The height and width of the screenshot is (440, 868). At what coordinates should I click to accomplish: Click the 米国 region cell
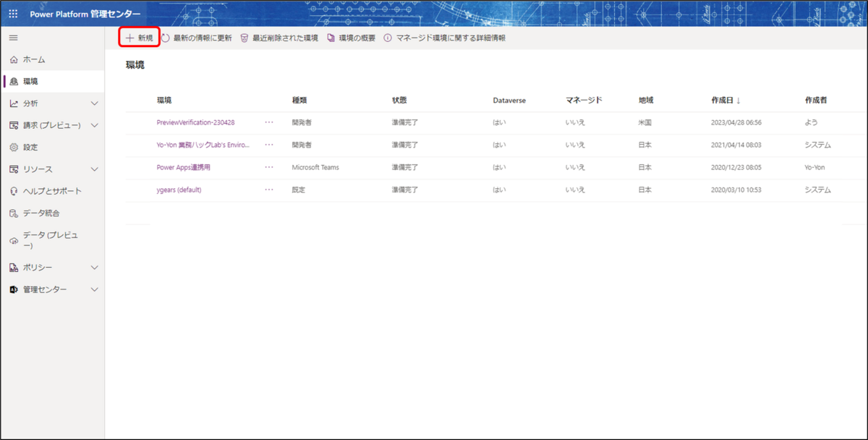pyautogui.click(x=644, y=122)
